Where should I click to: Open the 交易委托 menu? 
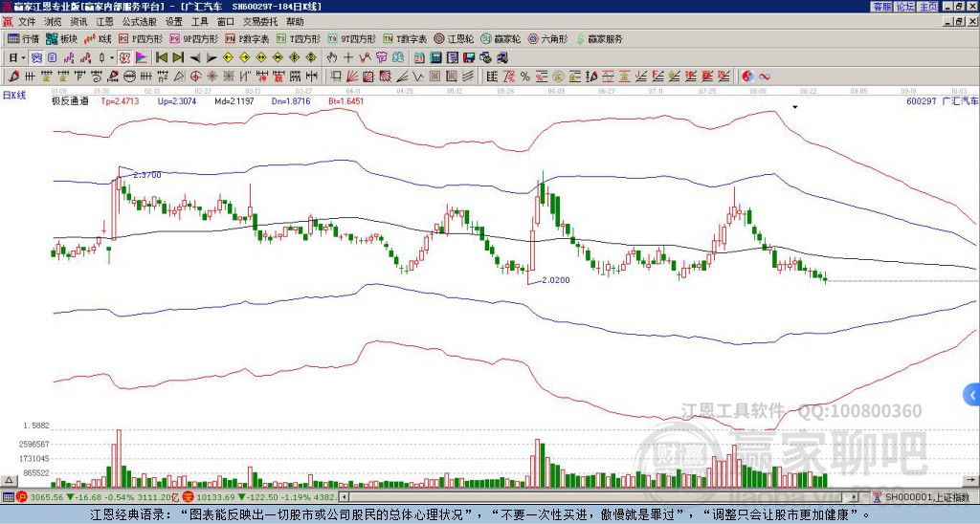tap(260, 22)
